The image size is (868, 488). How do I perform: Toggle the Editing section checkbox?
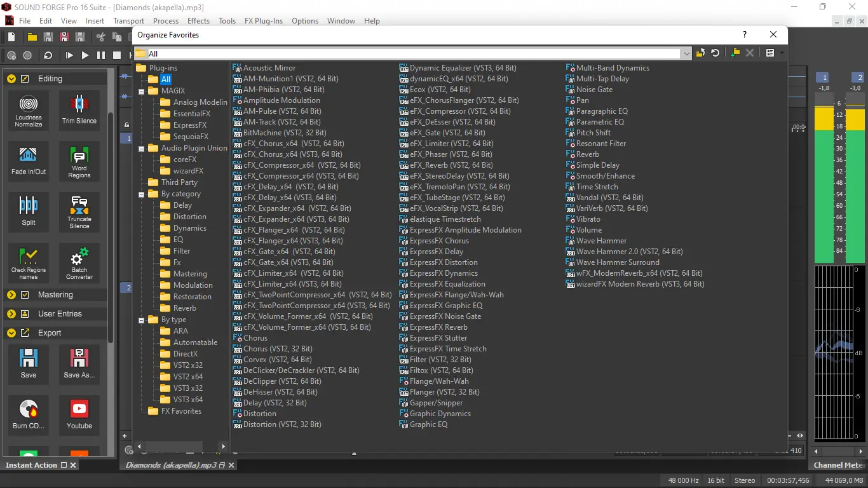click(x=25, y=79)
